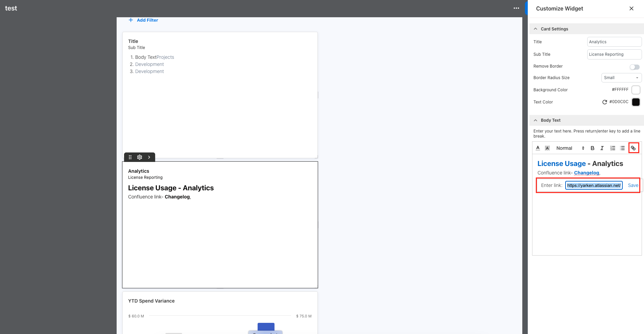Open the Background Color white swatch

(x=636, y=90)
